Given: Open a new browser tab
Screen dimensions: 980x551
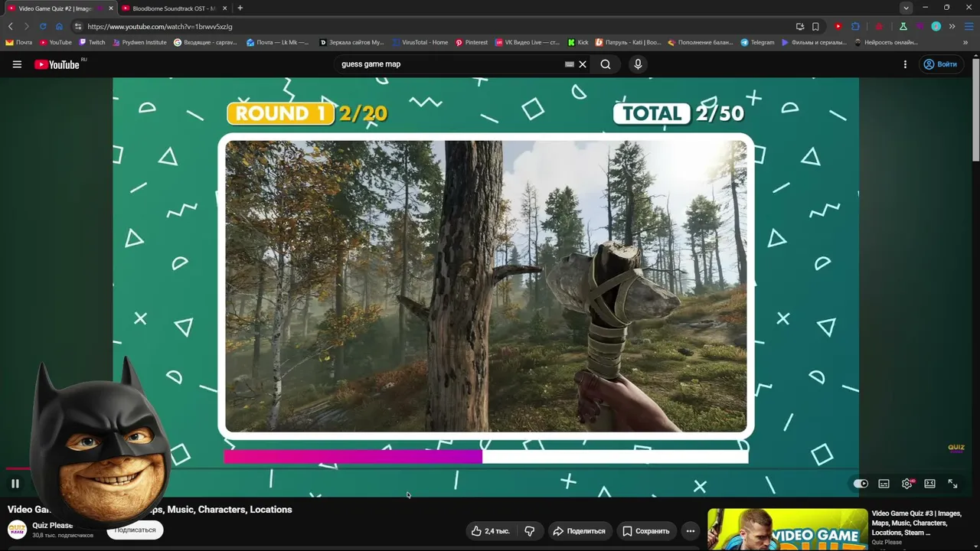Looking at the screenshot, I should pos(240,8).
